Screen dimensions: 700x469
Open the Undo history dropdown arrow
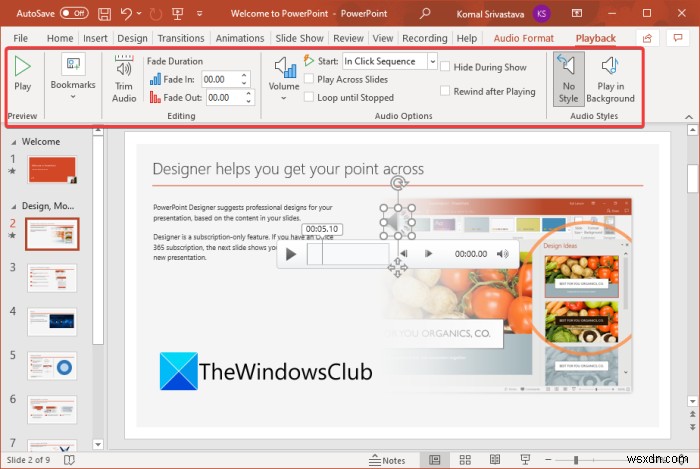pyautogui.click(x=139, y=14)
